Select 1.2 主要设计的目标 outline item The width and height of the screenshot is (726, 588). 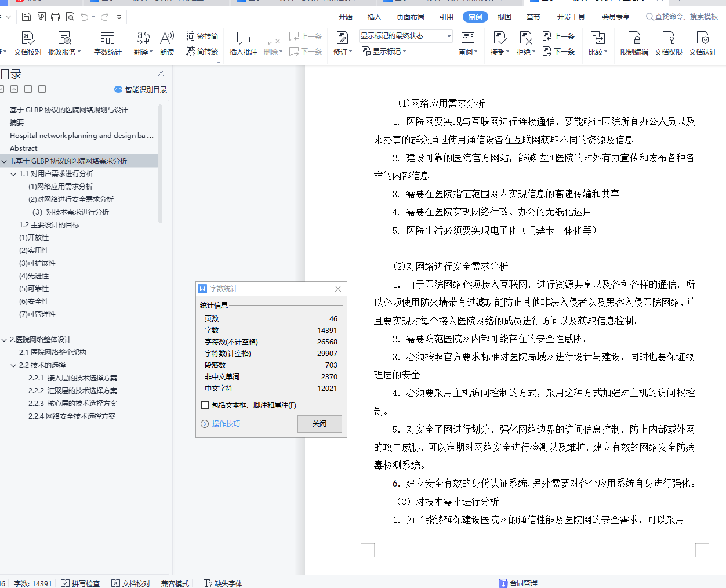click(49, 225)
